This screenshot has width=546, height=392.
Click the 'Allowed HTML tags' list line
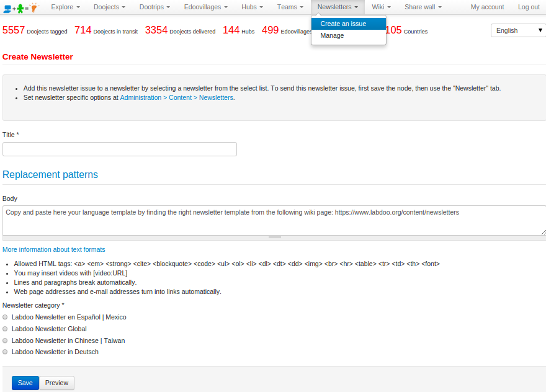coord(226,264)
